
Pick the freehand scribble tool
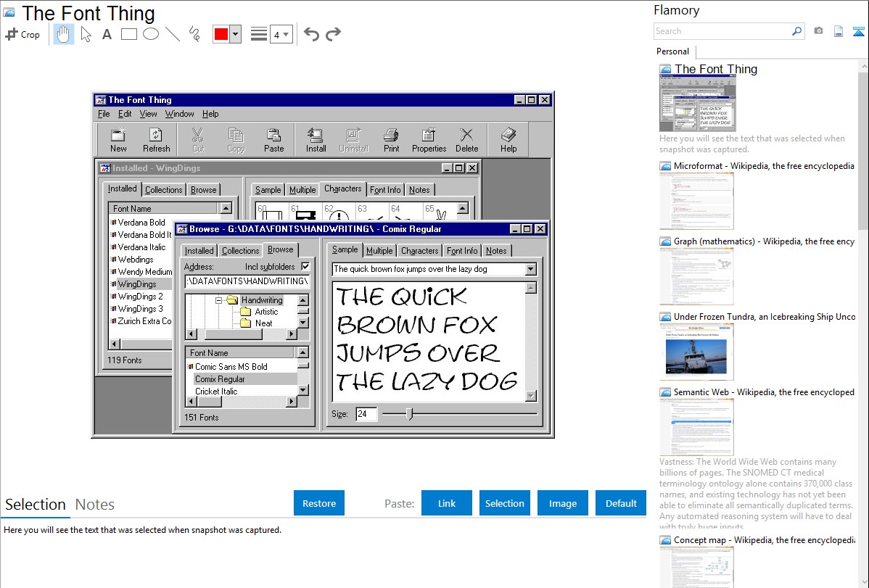(x=194, y=34)
